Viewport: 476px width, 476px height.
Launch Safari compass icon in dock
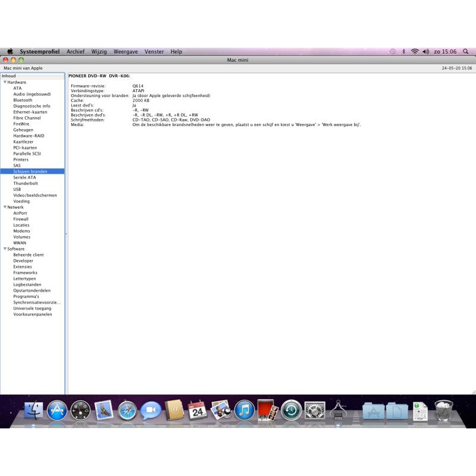coord(127,411)
